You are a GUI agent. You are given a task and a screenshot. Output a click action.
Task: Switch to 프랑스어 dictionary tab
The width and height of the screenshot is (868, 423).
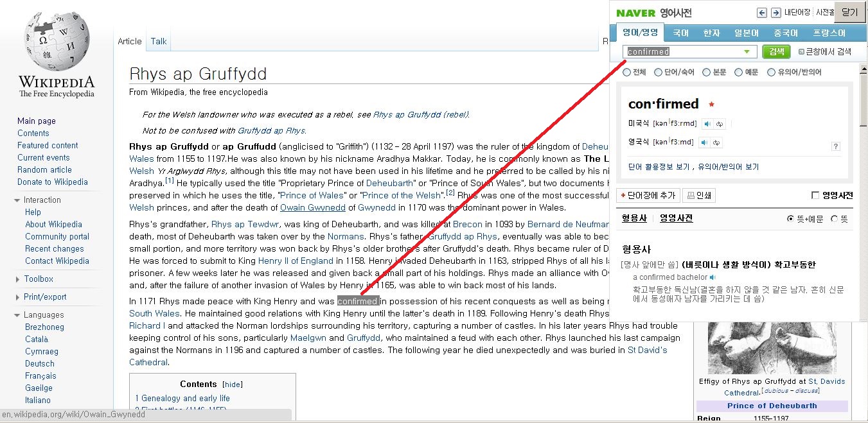pyautogui.click(x=829, y=33)
